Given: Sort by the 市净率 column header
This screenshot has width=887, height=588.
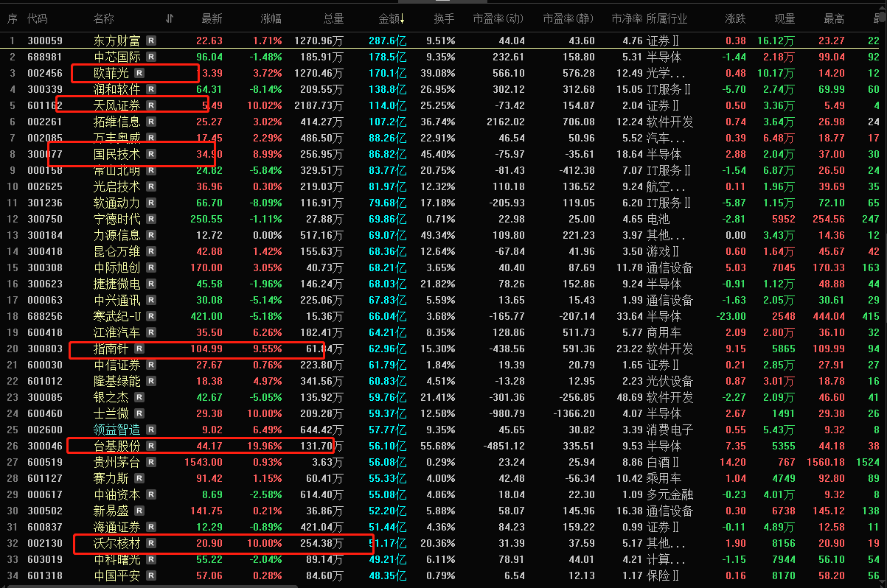Looking at the screenshot, I should (x=627, y=18).
